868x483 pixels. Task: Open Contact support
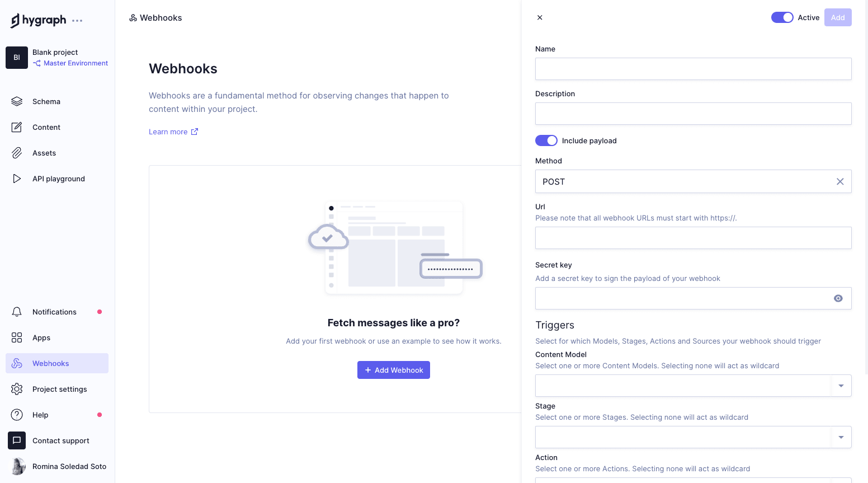tap(60, 440)
